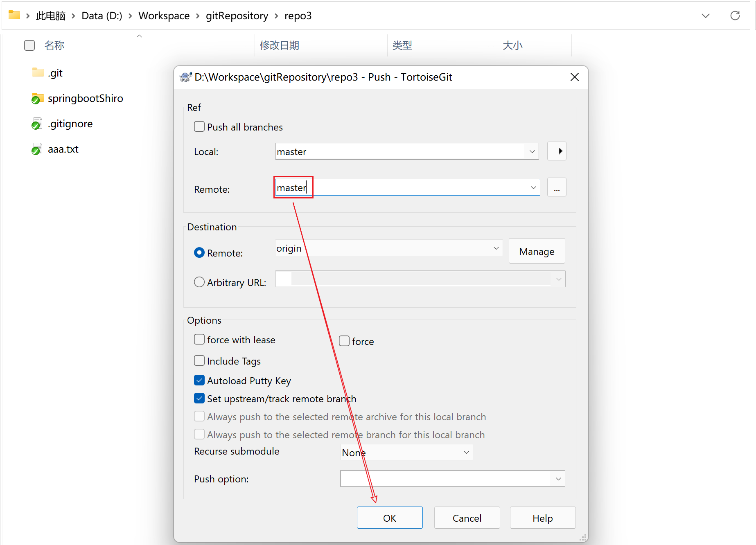Click the folder icon in address bar
The image size is (756, 545).
[14, 16]
